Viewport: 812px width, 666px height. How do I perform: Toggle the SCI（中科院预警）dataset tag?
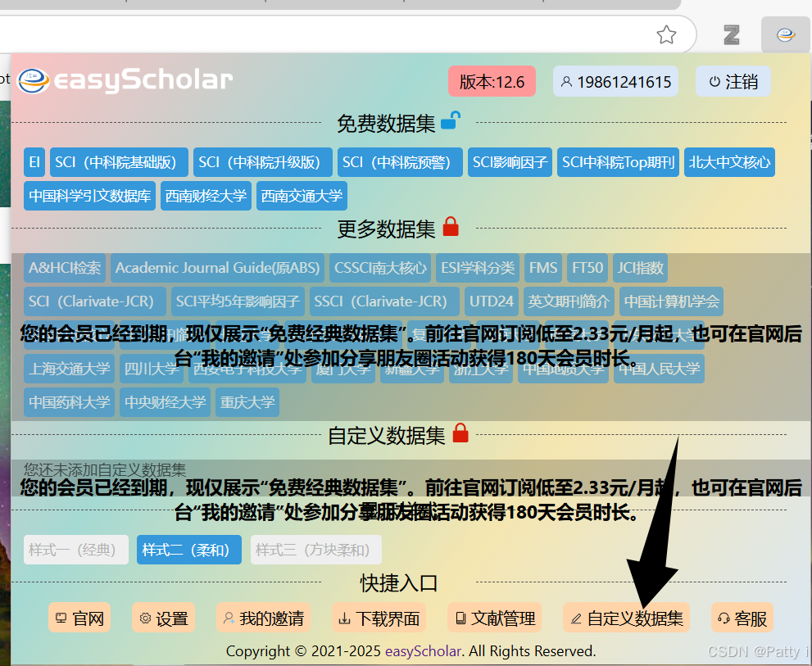pos(400,162)
